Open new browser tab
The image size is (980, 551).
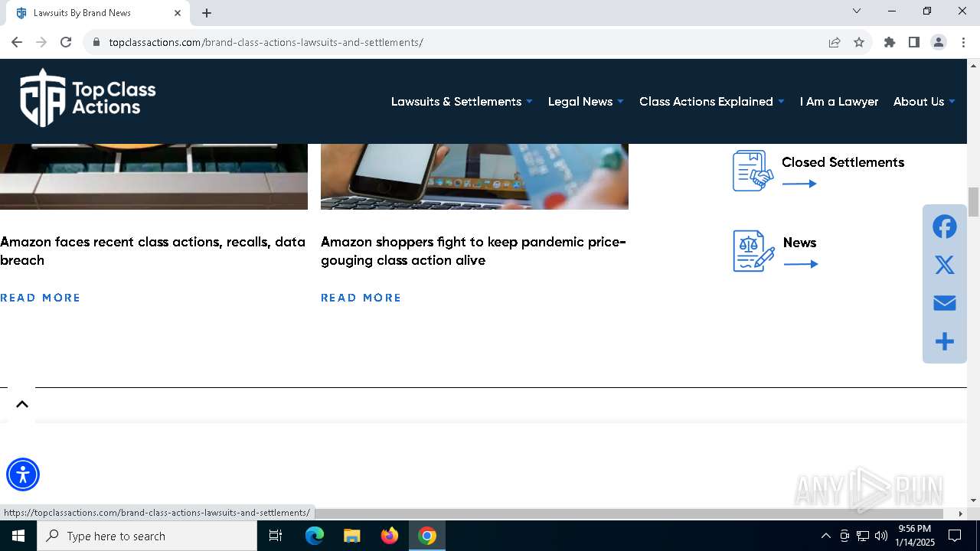[207, 13]
